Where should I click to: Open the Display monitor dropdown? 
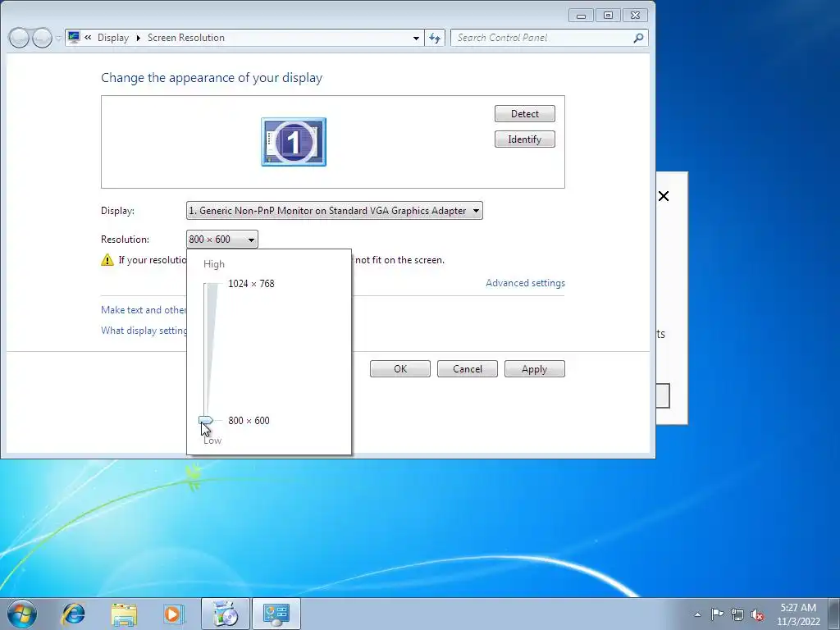pyautogui.click(x=335, y=211)
